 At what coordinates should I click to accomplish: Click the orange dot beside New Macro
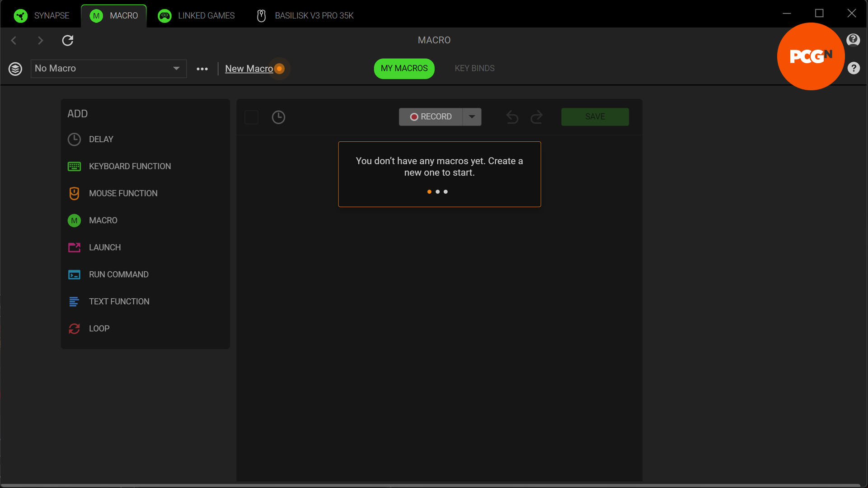coord(280,69)
